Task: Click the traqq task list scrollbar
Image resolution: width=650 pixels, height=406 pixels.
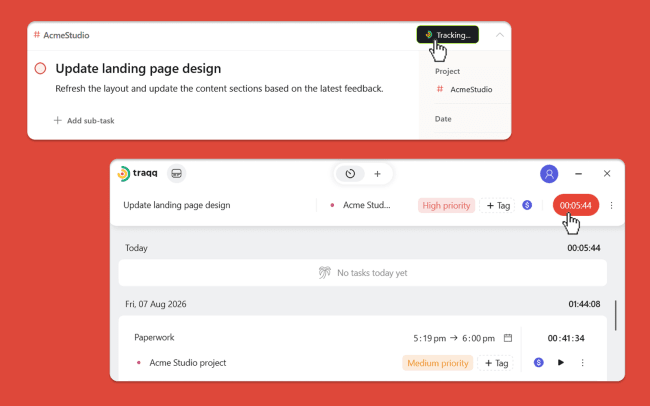Action: [616, 315]
